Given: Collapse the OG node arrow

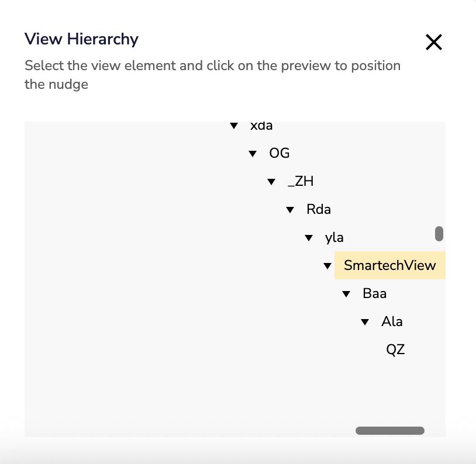Looking at the screenshot, I should (x=253, y=154).
